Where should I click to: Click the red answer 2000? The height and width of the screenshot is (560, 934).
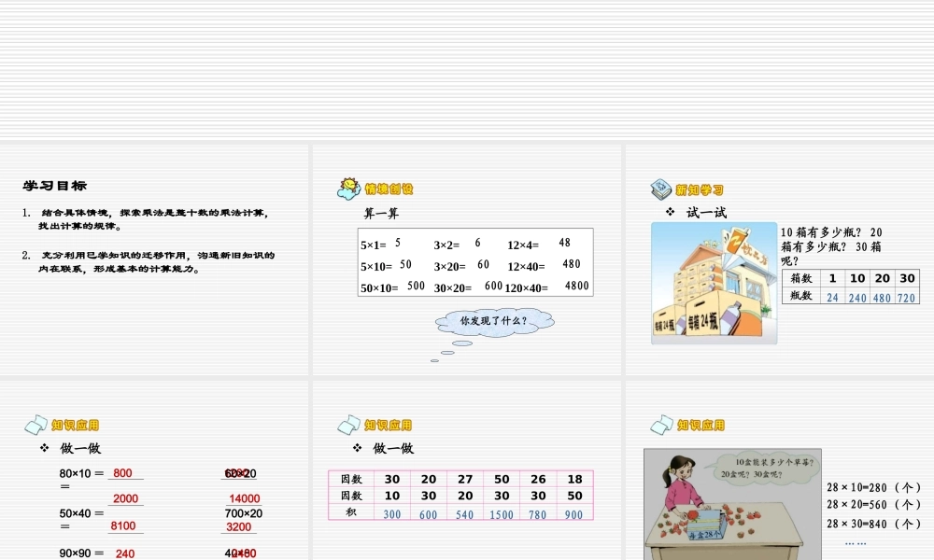point(126,498)
